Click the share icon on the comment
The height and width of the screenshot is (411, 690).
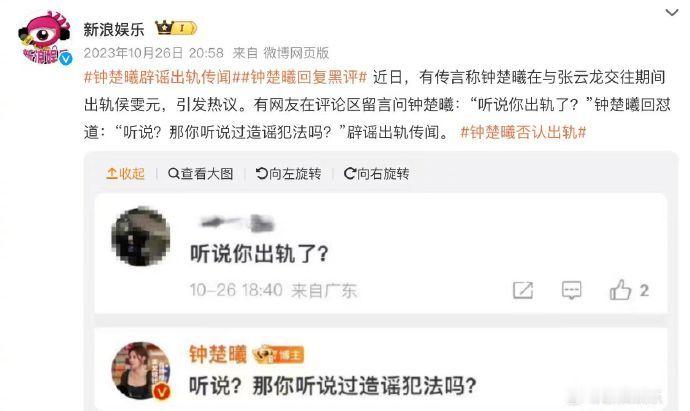click(x=523, y=290)
